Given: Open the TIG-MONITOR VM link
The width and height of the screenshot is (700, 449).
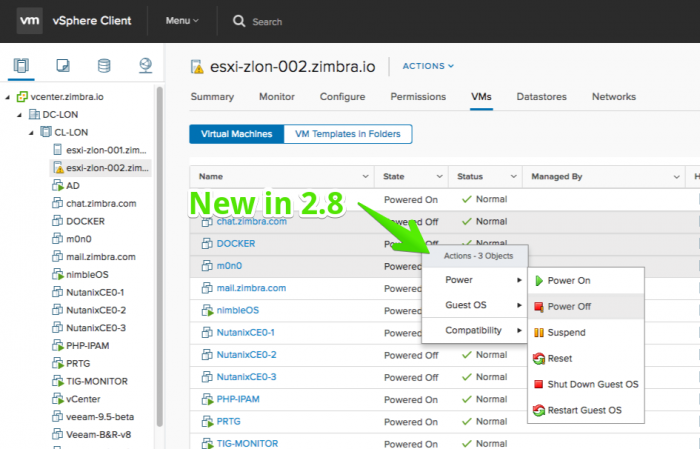Looking at the screenshot, I should [247, 443].
